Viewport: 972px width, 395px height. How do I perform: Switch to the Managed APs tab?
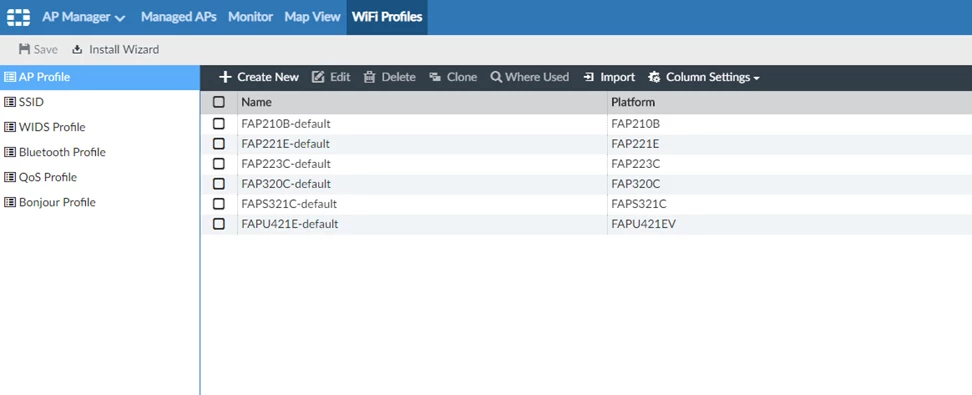[179, 17]
